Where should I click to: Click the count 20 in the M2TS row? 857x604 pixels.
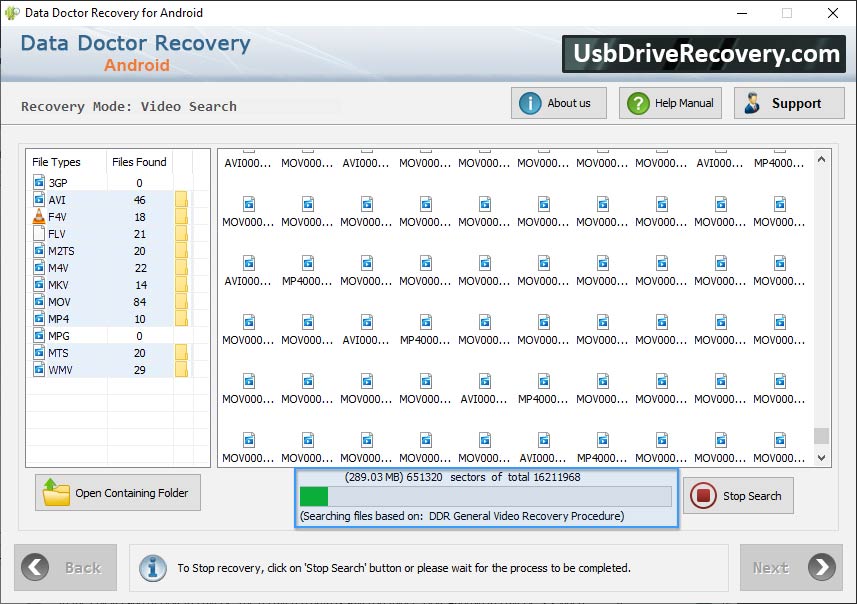[140, 251]
